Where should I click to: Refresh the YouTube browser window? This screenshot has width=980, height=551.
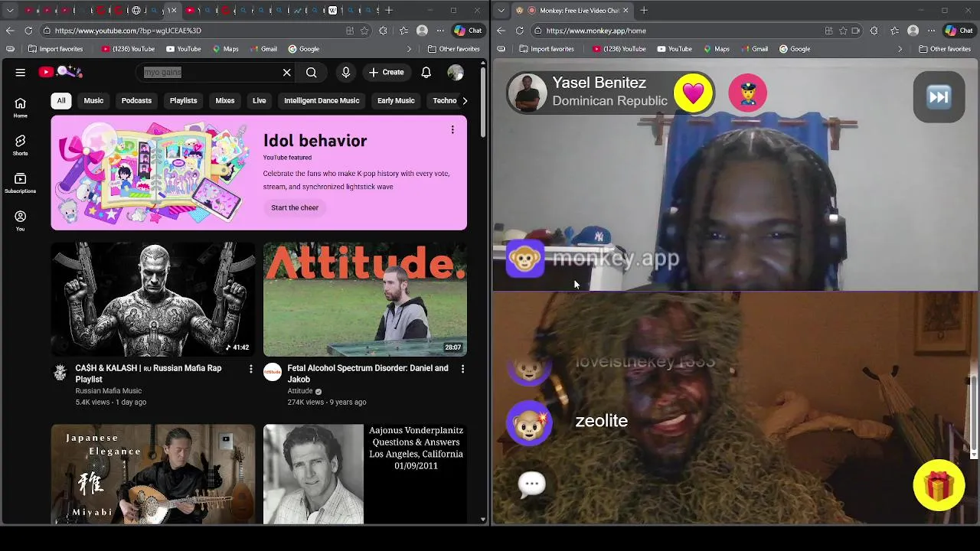[x=28, y=31]
